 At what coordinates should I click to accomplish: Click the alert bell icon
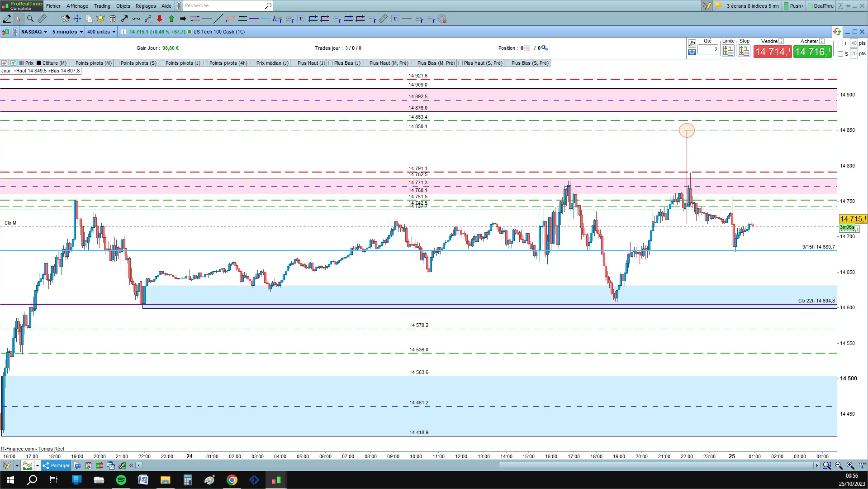tap(100, 19)
